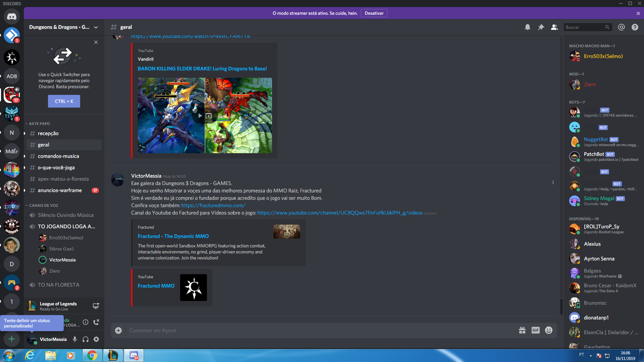
Task: Collapse CANAIS DE VOZ category
Action: click(x=42, y=205)
